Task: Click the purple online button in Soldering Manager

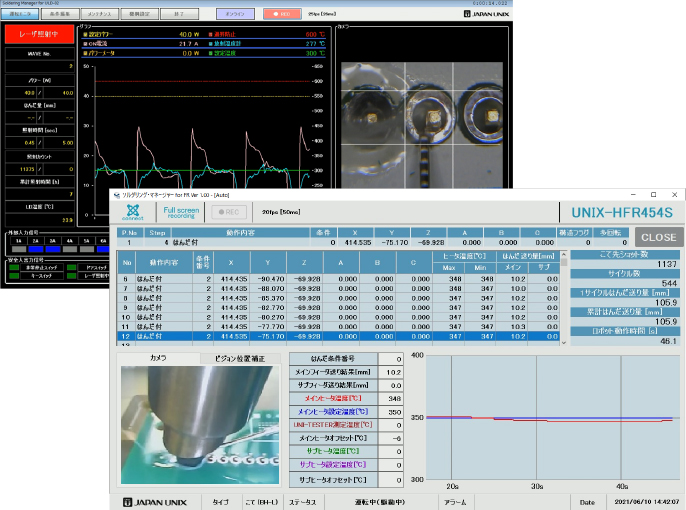Action: click(235, 14)
